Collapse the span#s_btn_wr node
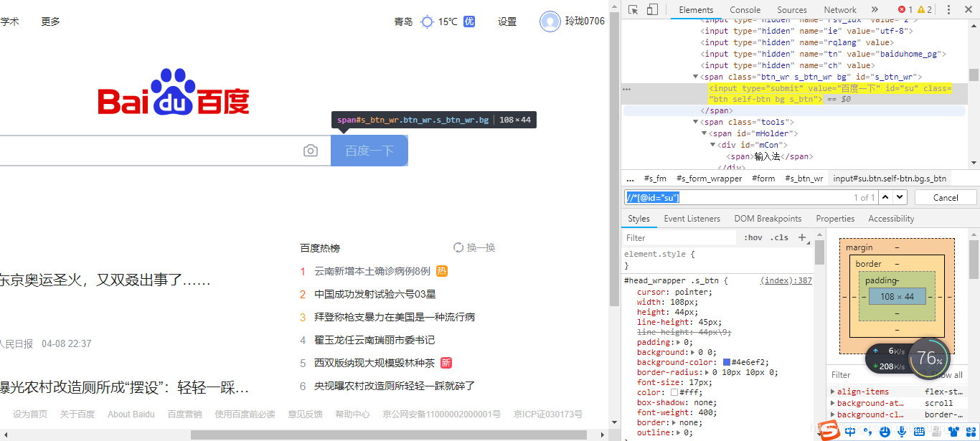This screenshot has width=980, height=441. tap(695, 77)
